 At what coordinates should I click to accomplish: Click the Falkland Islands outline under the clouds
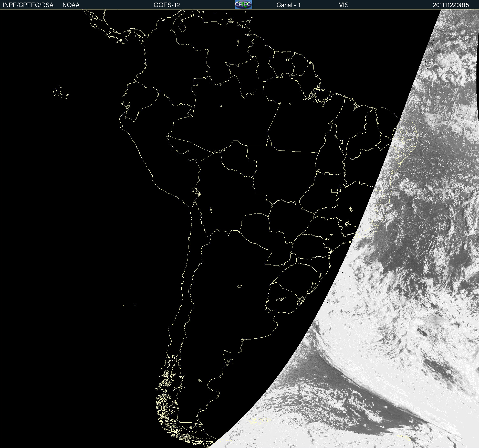(259, 421)
